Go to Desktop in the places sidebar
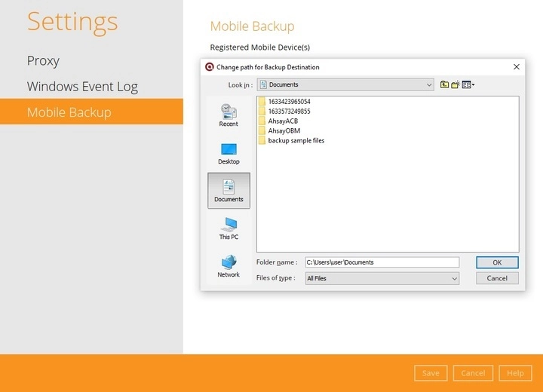 click(x=229, y=153)
